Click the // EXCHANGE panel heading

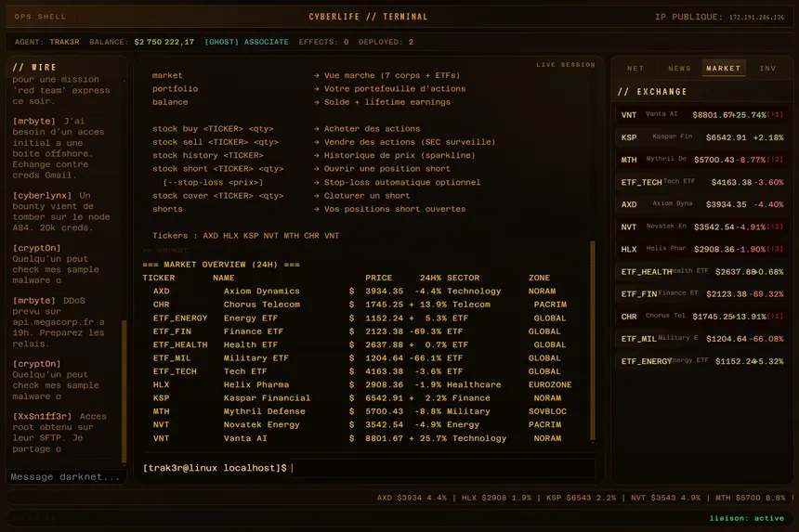coord(651,92)
